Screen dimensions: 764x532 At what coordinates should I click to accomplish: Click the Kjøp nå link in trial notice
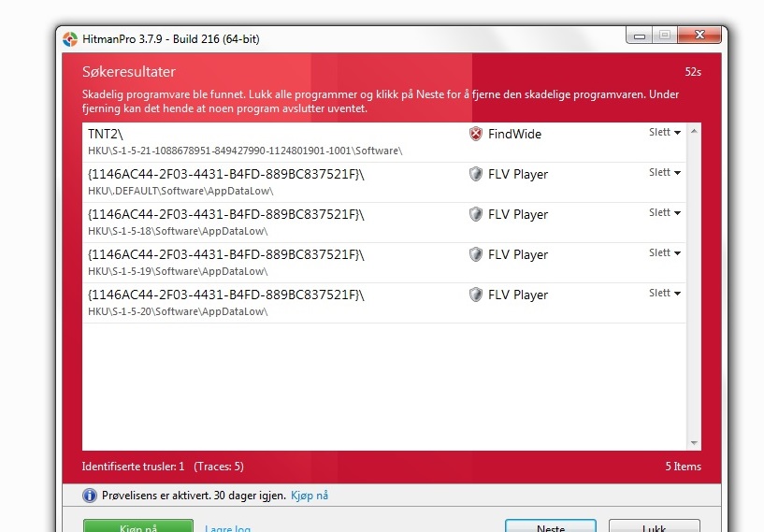tap(310, 496)
